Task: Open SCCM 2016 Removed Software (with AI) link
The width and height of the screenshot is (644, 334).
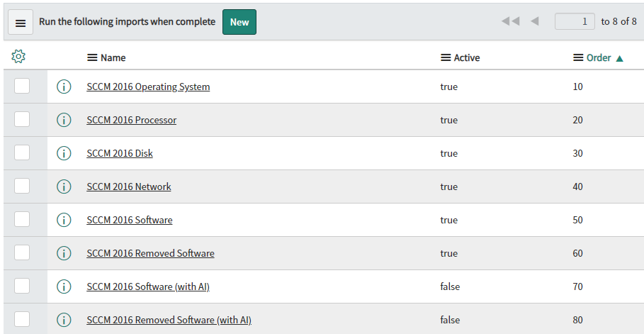Action: pyautogui.click(x=169, y=320)
